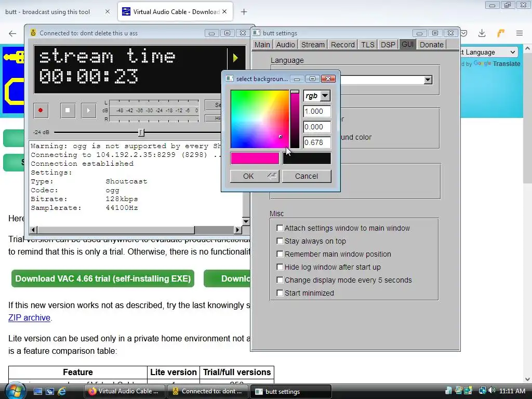
Task: Check Remember main window position
Action: (x=280, y=254)
